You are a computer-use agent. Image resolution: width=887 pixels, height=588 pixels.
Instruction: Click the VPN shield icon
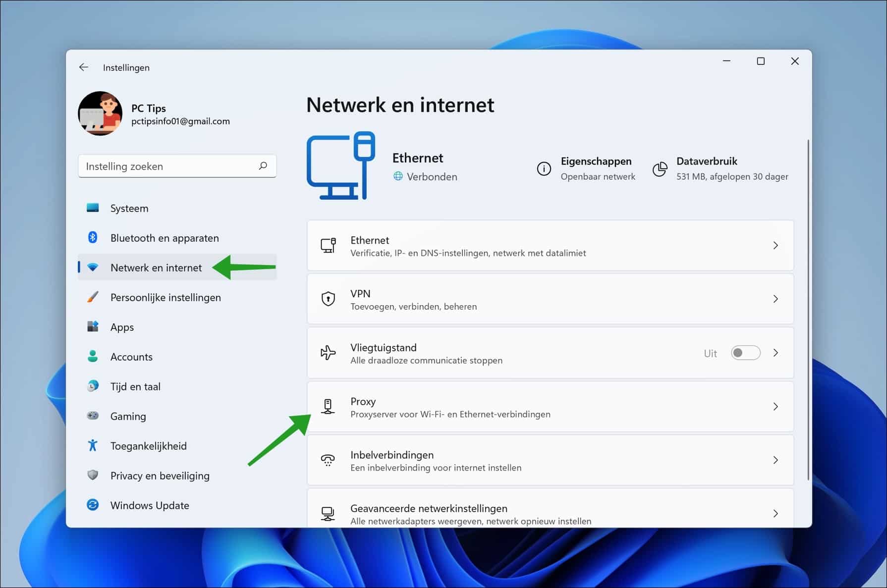(328, 299)
